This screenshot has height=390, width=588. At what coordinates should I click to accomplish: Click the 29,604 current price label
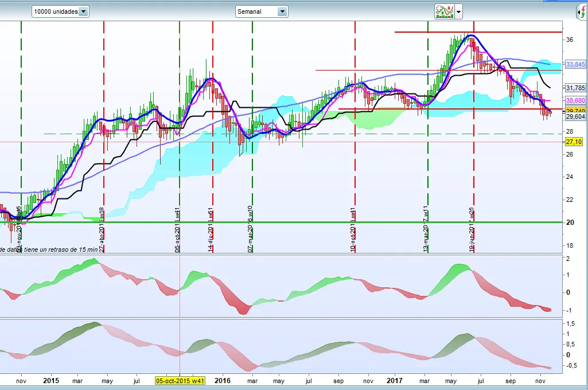click(575, 116)
